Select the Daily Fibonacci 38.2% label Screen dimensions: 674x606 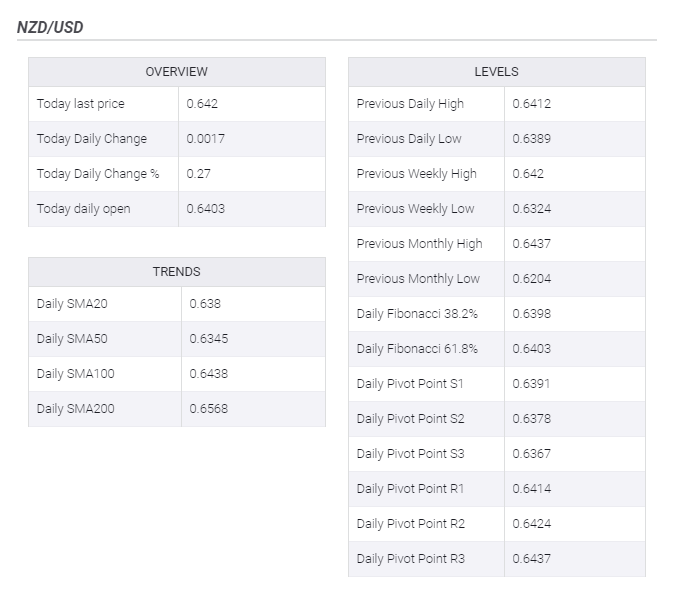click(x=417, y=314)
